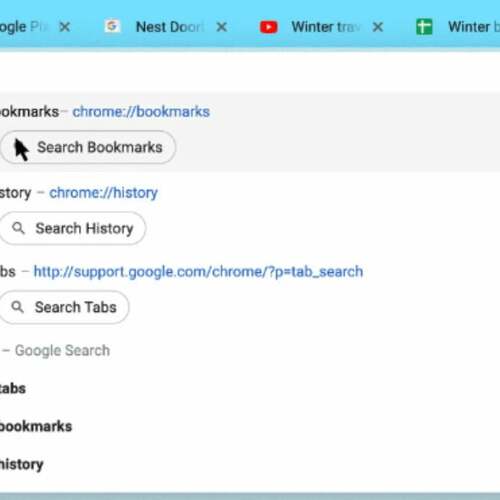Screen dimensions: 500x500
Task: Close the Google Pixel tab
Action: [65, 27]
